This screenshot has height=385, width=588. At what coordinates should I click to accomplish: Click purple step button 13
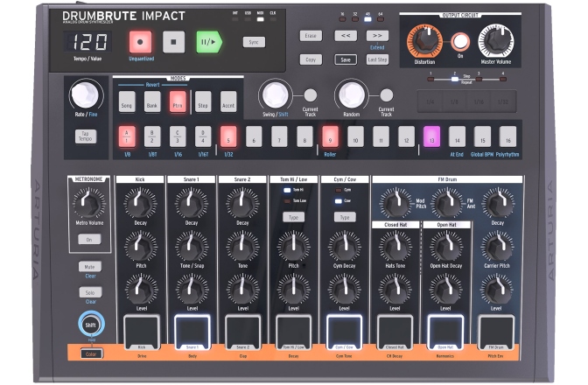431,136
